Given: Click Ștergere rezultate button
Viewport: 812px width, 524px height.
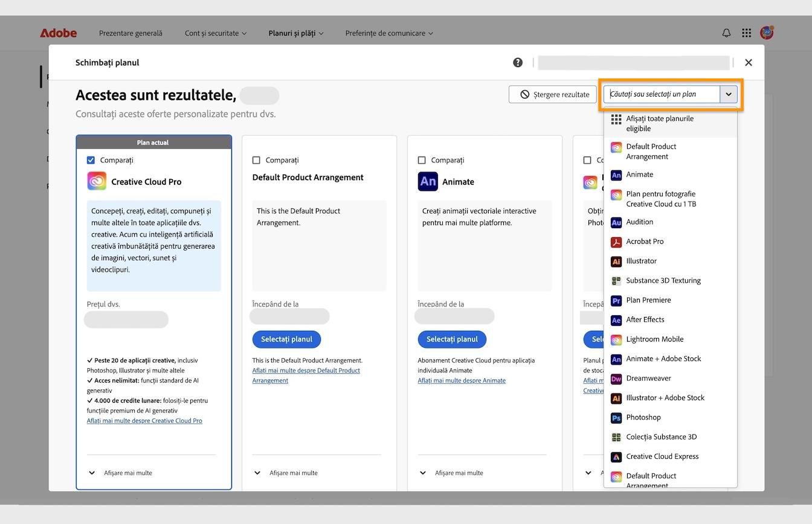Looking at the screenshot, I should pyautogui.click(x=553, y=94).
